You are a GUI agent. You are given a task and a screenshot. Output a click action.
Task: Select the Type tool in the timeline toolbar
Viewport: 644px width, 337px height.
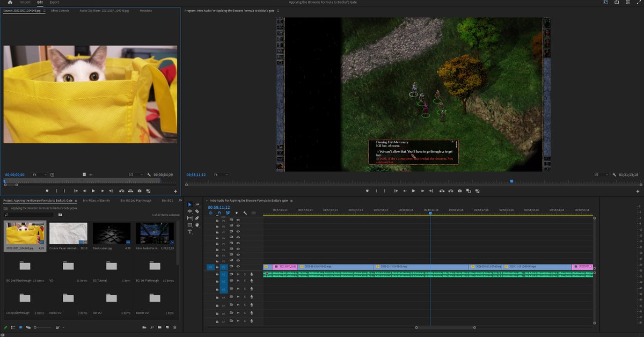click(189, 231)
